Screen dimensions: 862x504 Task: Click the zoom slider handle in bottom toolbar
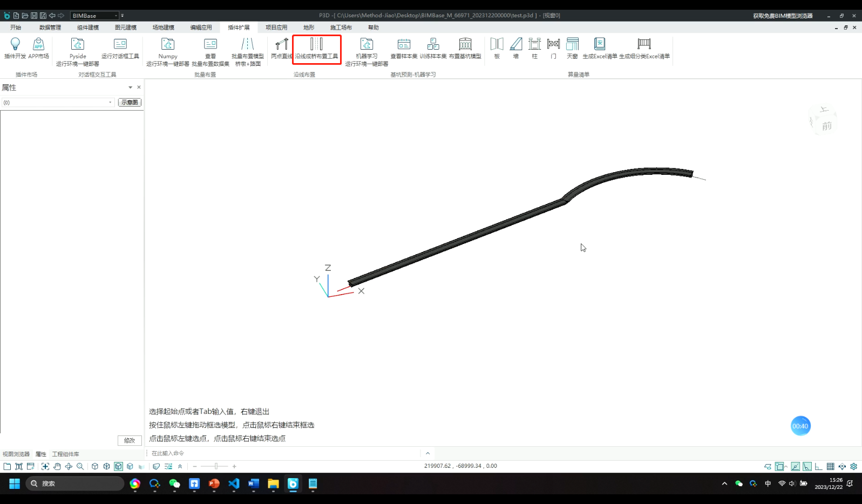[x=216, y=466]
